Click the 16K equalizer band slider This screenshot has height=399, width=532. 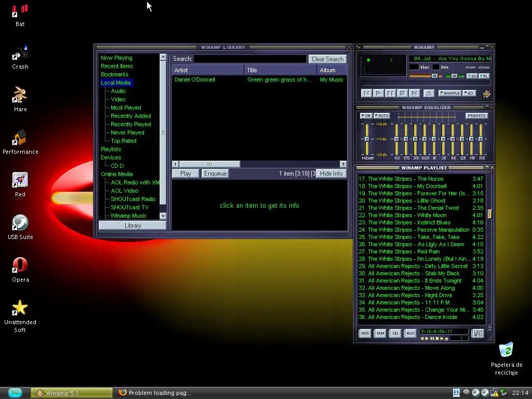click(x=481, y=139)
